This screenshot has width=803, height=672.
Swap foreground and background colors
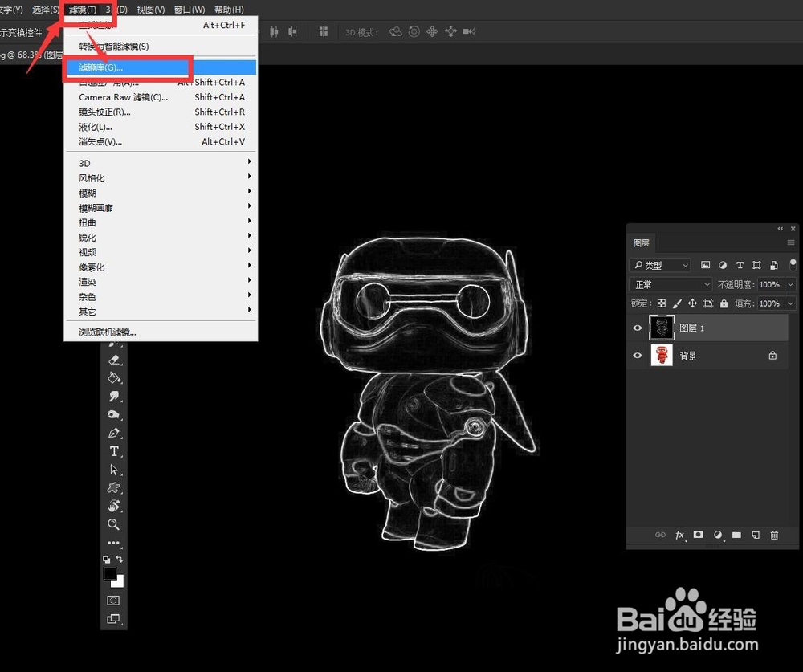point(120,559)
